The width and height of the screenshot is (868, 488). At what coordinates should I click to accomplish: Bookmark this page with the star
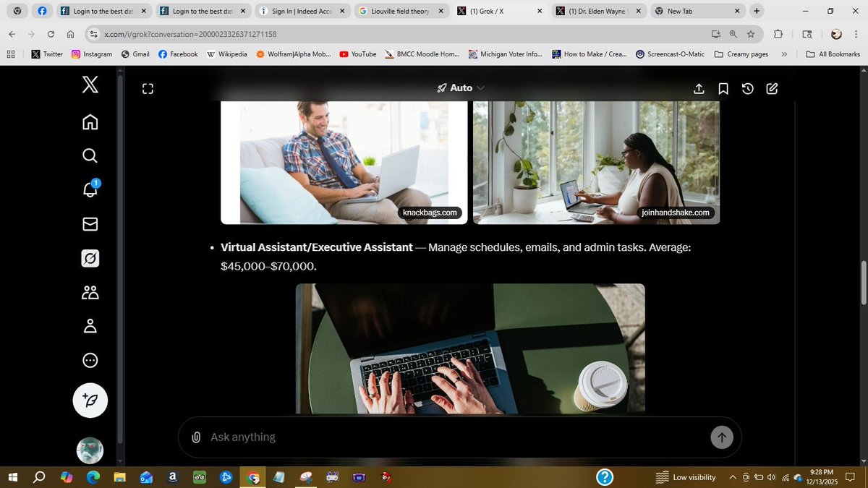pos(751,34)
